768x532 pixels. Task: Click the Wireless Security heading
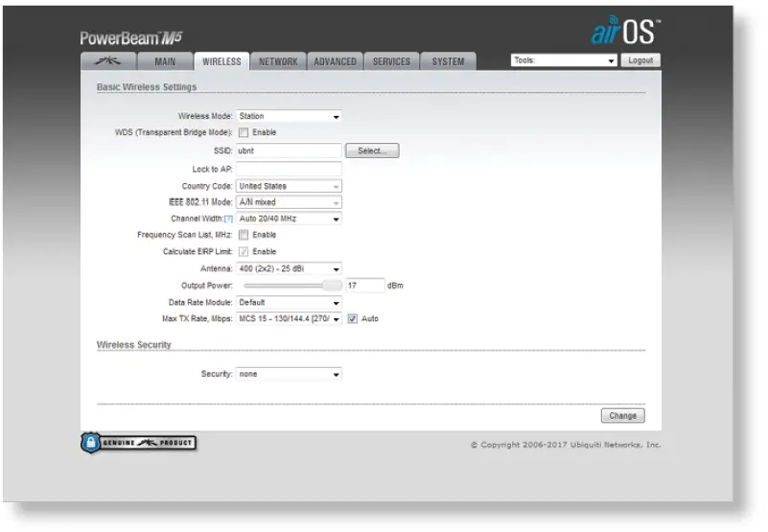click(133, 345)
